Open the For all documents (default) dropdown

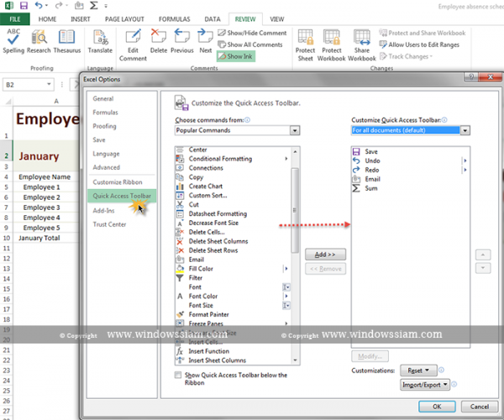[x=465, y=130]
